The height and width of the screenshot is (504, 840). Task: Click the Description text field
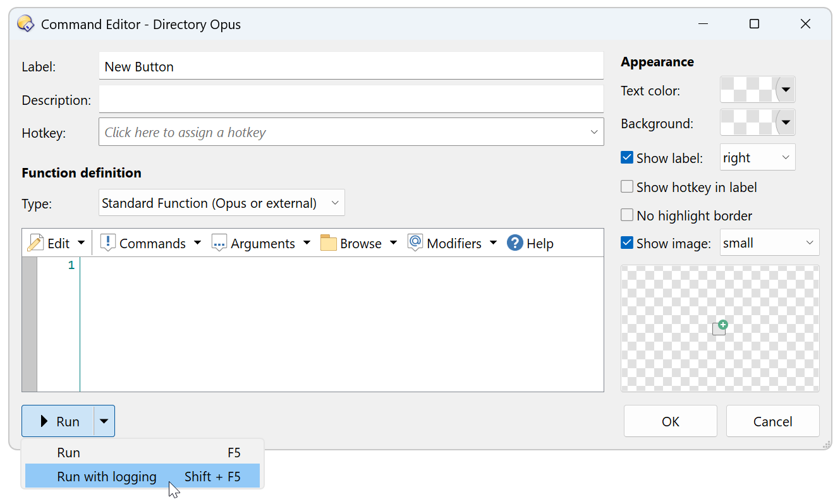tap(351, 100)
